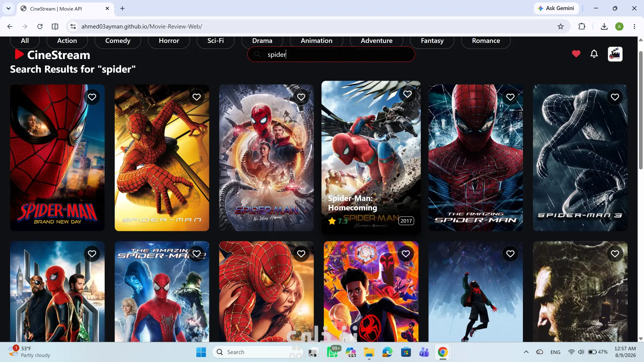
Task: Open the favorites red heart icon in header
Action: pos(576,54)
